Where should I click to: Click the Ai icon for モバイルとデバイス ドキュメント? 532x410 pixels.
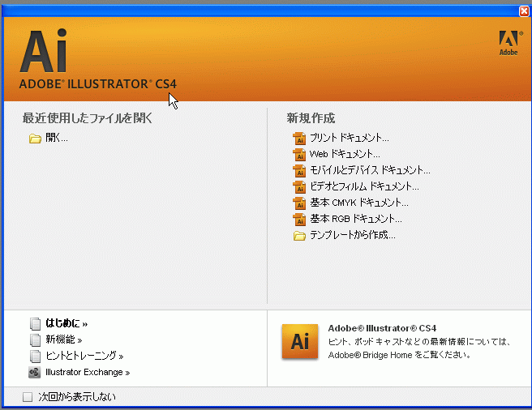click(x=299, y=171)
